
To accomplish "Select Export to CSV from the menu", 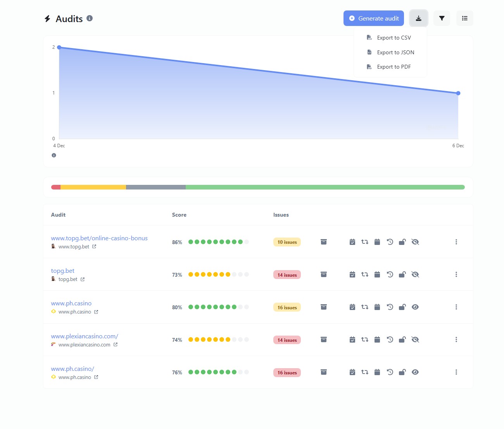I will 394,37.
